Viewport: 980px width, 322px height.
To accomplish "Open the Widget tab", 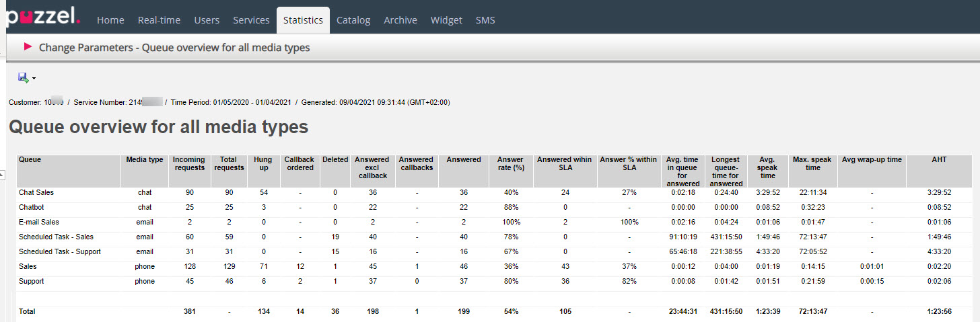I will coord(446,20).
